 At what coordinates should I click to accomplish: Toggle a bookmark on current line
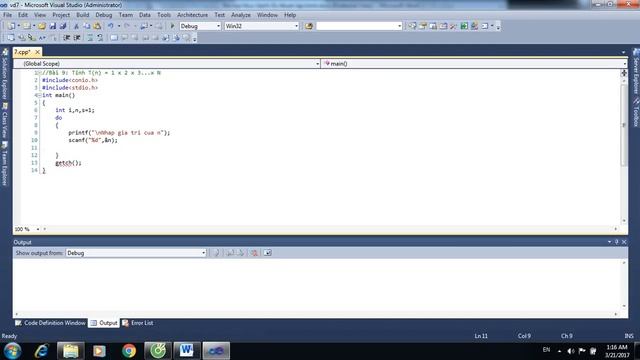point(114,38)
